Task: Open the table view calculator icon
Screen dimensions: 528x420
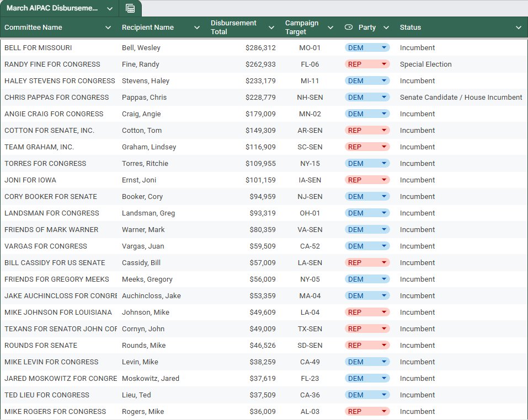Action: 130,8
